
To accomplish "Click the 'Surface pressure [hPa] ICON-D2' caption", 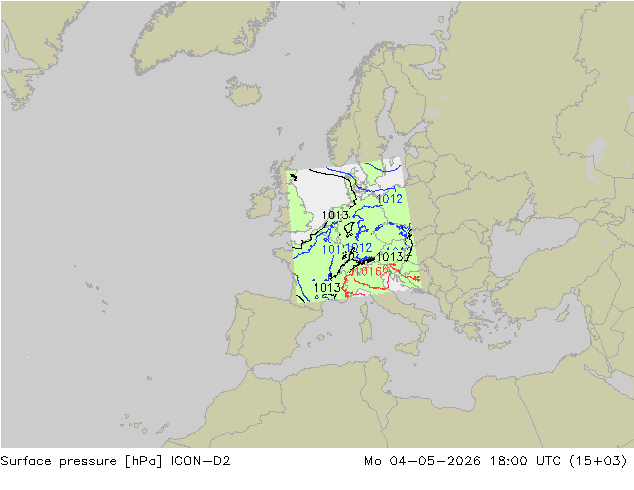I will point(115,461).
